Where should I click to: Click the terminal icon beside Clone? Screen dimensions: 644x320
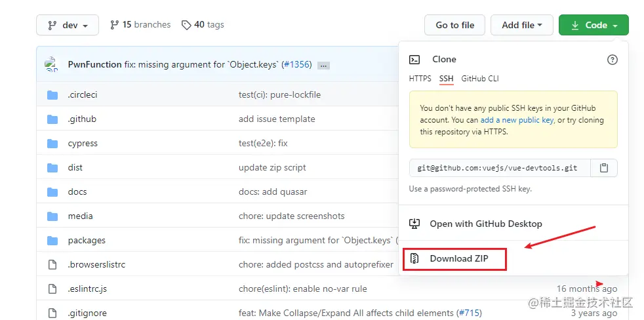414,60
